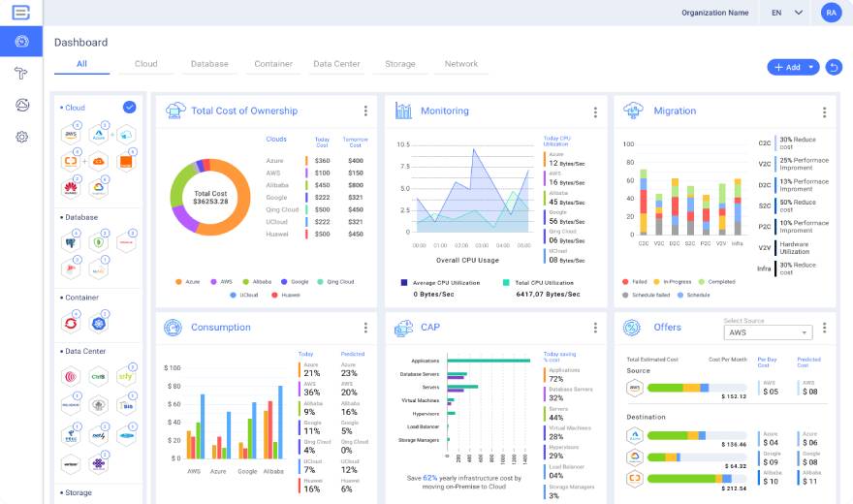
Task: Click the Consumption panel title
Action: [x=221, y=328]
